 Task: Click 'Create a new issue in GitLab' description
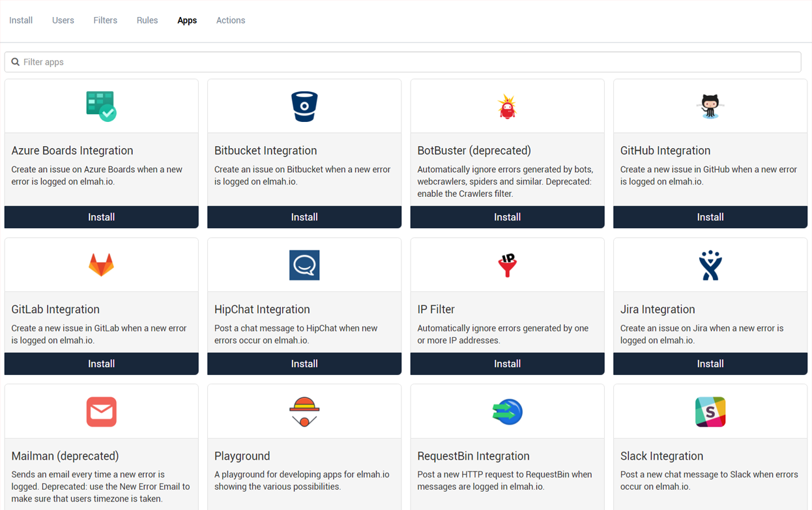[x=99, y=334]
